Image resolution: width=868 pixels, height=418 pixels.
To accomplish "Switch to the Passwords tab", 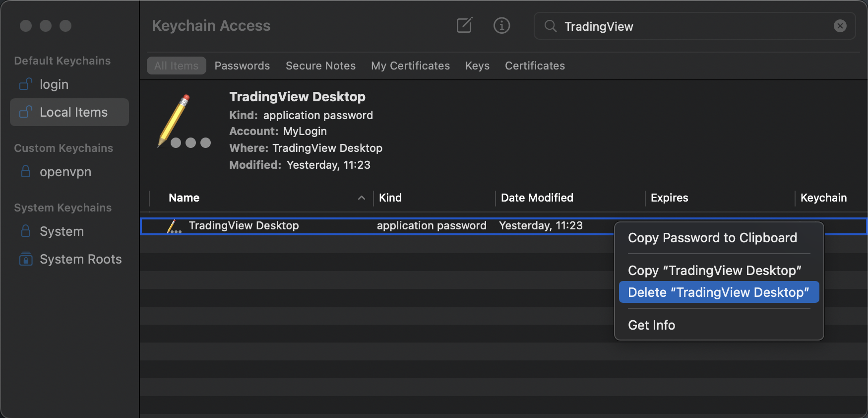I will point(242,66).
